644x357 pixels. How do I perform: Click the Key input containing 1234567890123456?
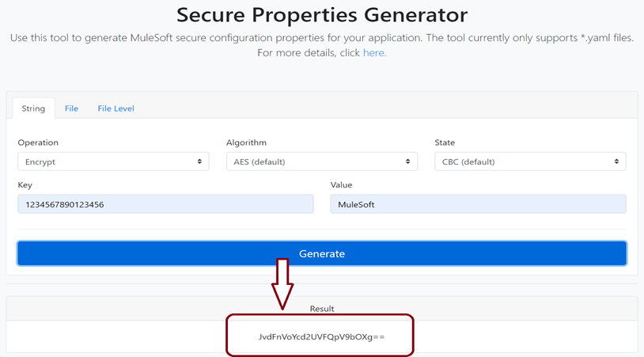tap(165, 204)
